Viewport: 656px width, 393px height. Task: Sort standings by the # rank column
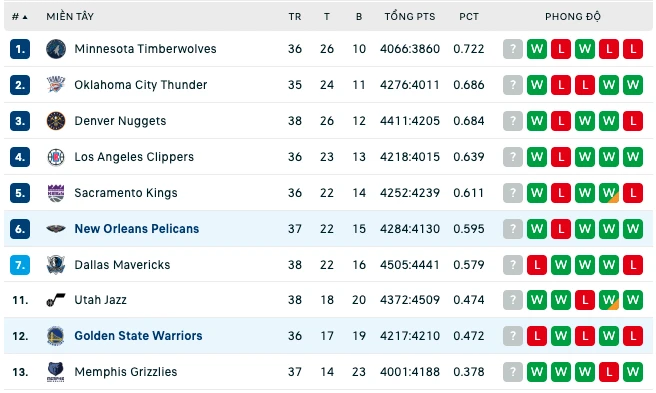click(x=19, y=17)
